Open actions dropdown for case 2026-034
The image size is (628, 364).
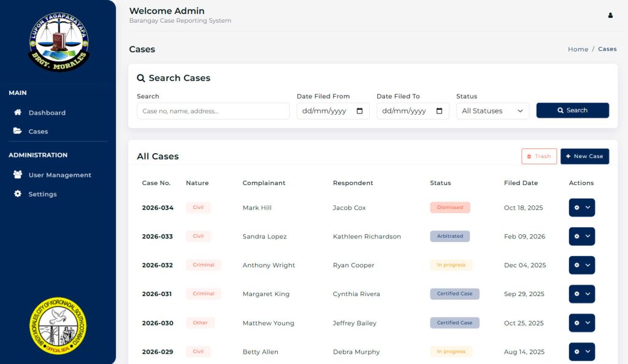581,208
